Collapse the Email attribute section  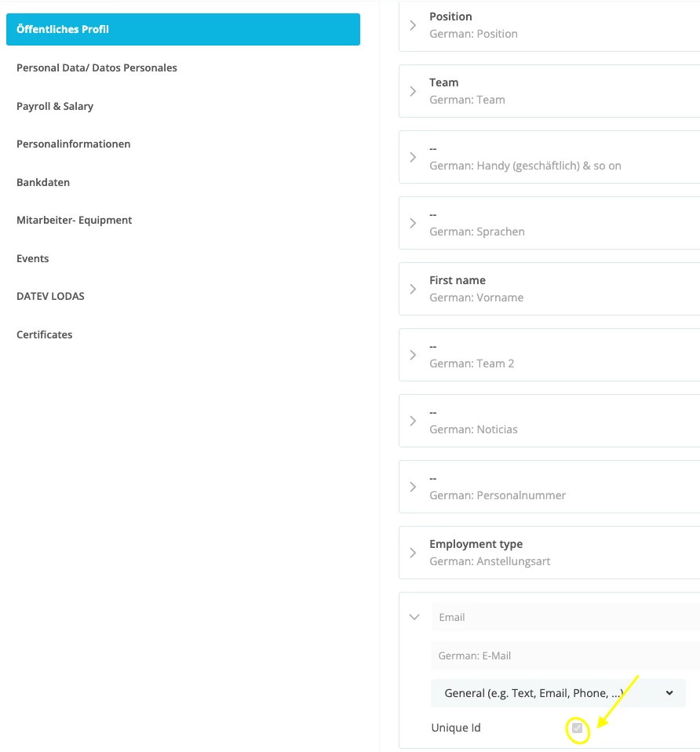click(x=414, y=617)
